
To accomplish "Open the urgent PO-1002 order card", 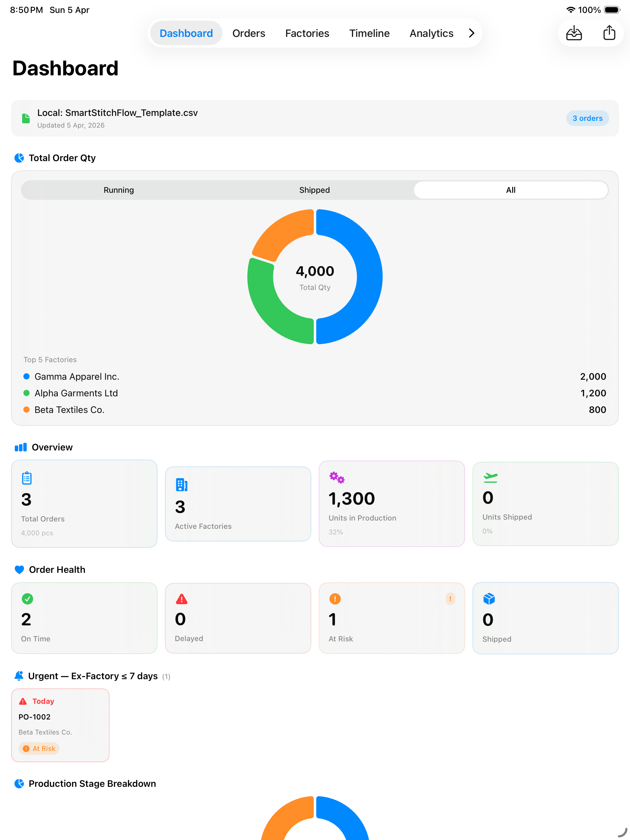I will [x=60, y=725].
